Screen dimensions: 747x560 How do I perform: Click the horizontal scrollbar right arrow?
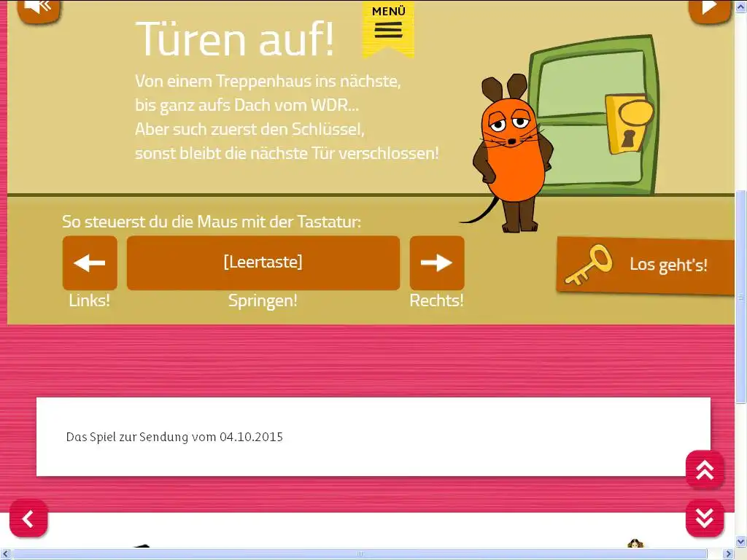point(729,554)
